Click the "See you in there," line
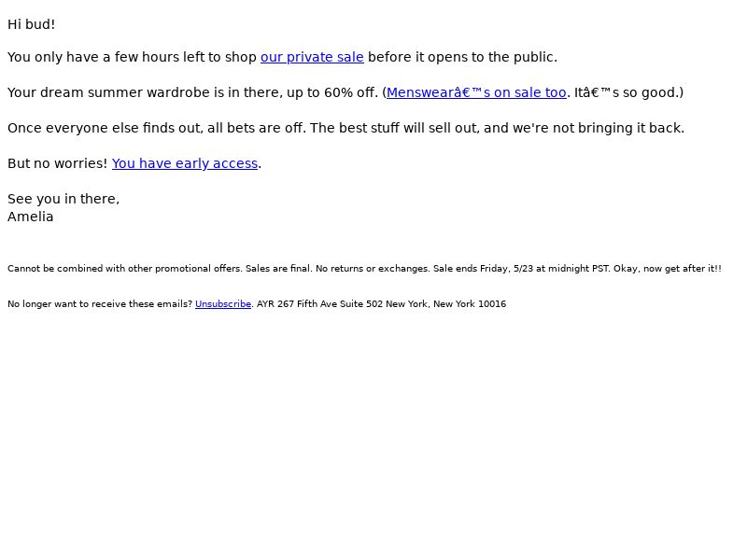Viewport: 747px width, 560px height. point(63,199)
